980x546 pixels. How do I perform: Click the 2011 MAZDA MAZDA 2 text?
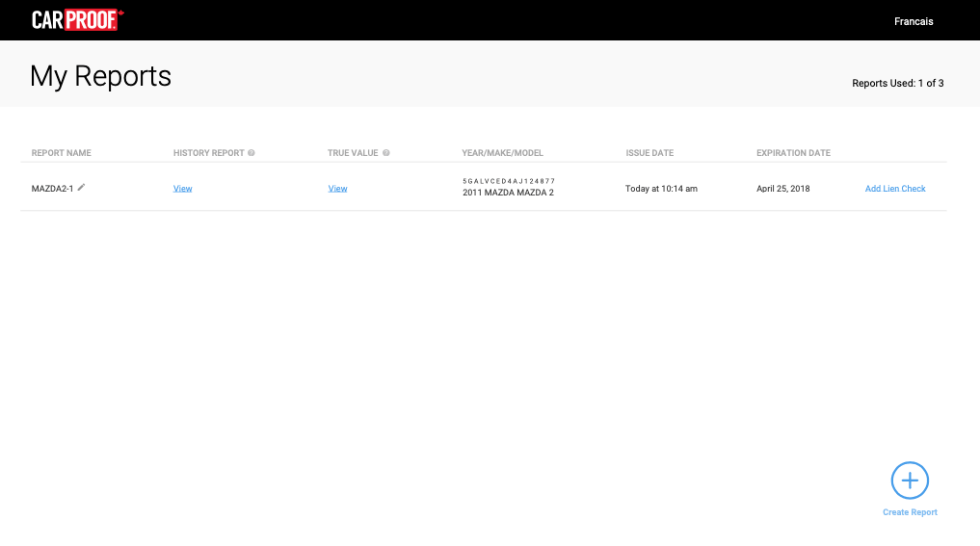508,193
